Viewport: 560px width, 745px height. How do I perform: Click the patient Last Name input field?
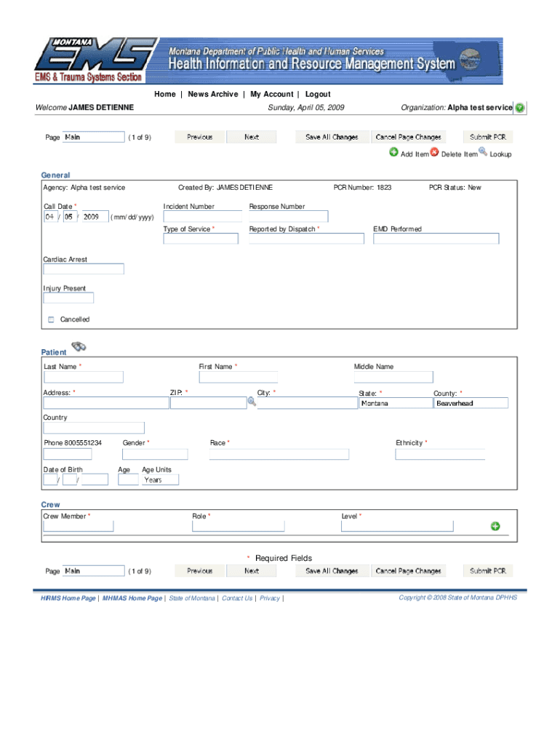pyautogui.click(x=83, y=377)
